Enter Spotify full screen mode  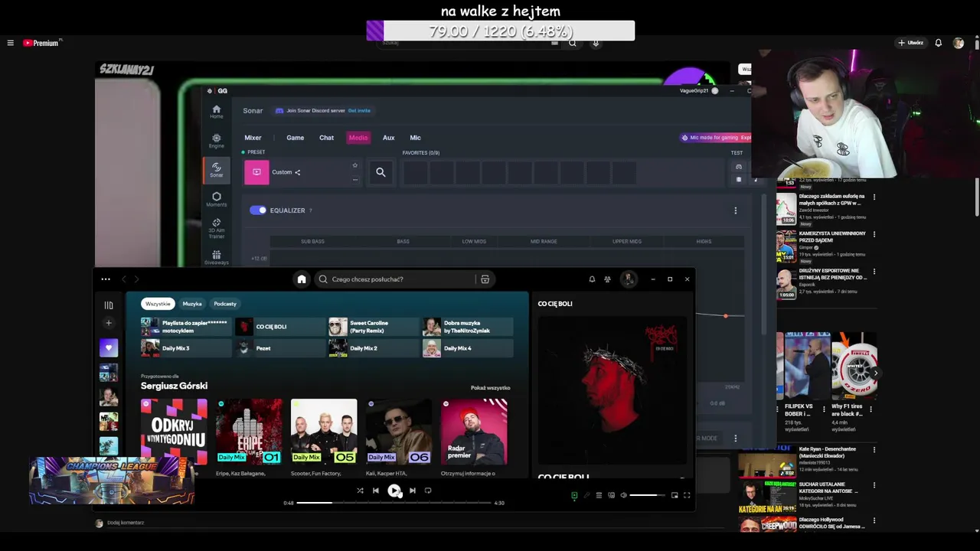click(687, 495)
